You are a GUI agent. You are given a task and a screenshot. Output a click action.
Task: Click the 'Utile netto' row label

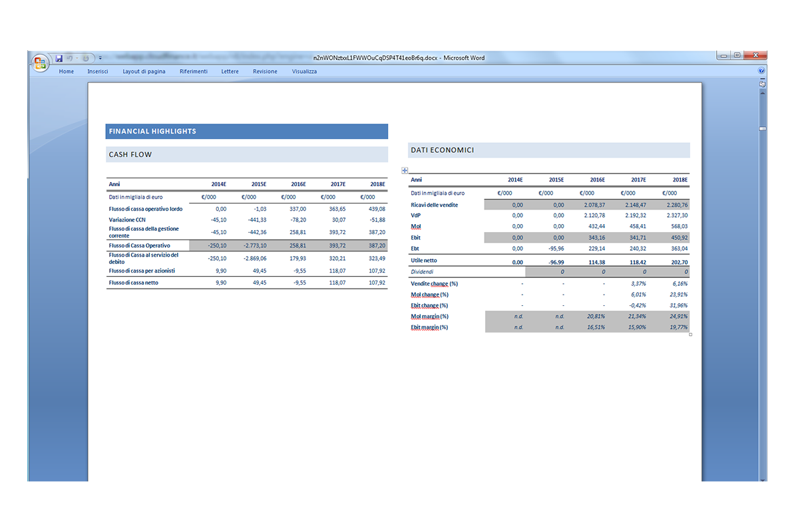[423, 260]
